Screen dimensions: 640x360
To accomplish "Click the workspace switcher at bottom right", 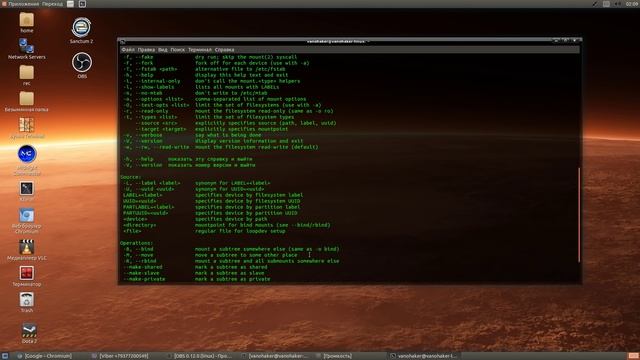I will (x=633, y=356).
